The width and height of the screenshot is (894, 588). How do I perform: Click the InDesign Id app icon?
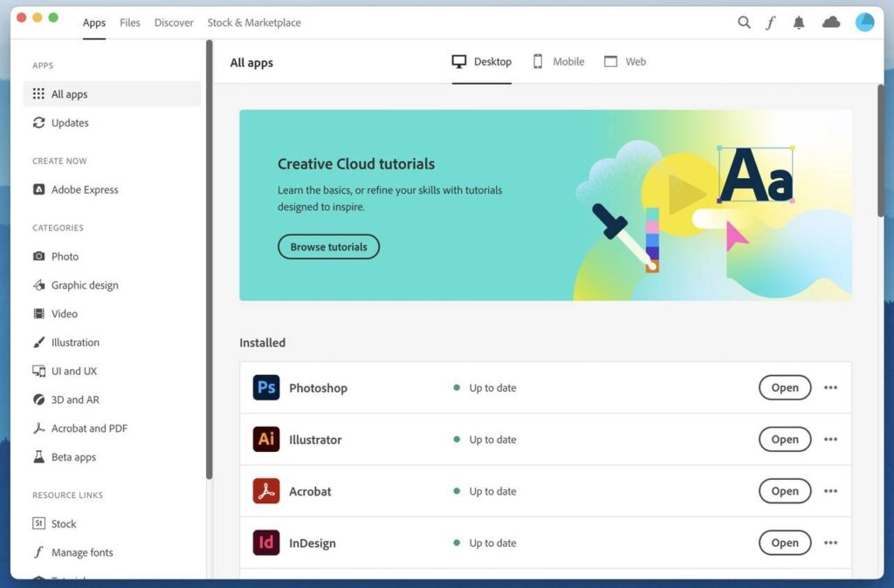pos(266,543)
